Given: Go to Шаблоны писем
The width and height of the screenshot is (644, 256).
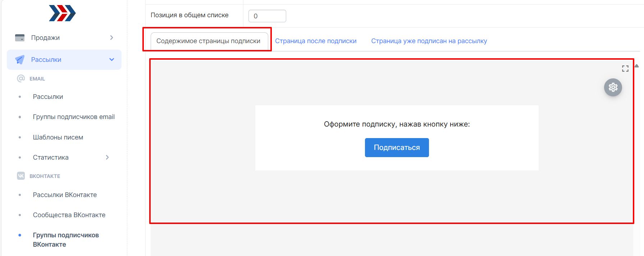Looking at the screenshot, I should [x=58, y=137].
